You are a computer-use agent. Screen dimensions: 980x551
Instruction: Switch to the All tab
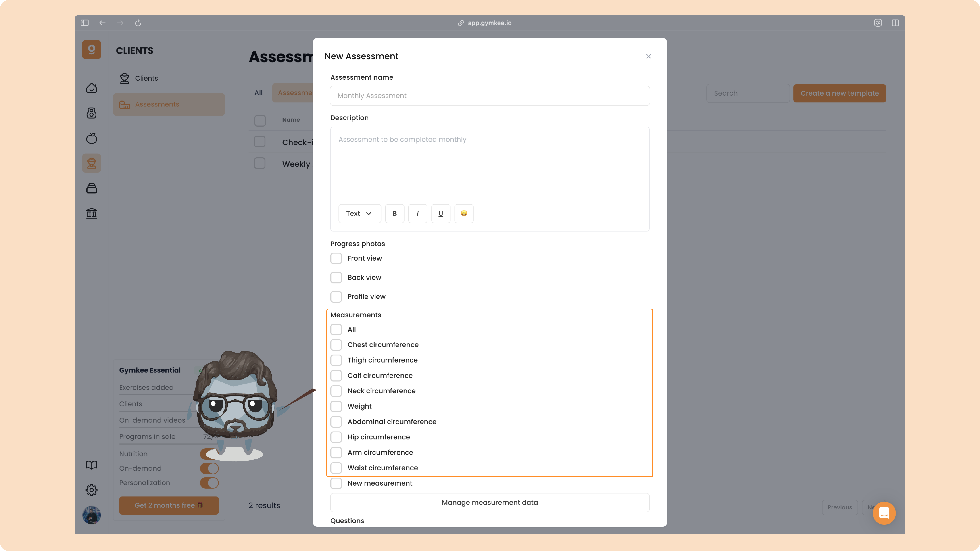258,93
